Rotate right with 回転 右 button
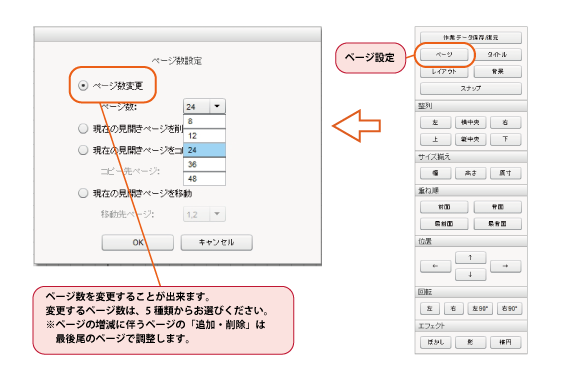The height and width of the screenshot is (380, 570). pos(454,308)
